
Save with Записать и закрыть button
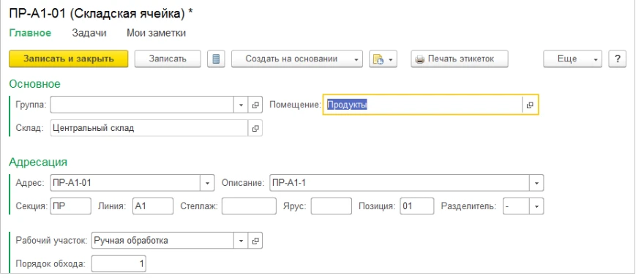(x=69, y=59)
